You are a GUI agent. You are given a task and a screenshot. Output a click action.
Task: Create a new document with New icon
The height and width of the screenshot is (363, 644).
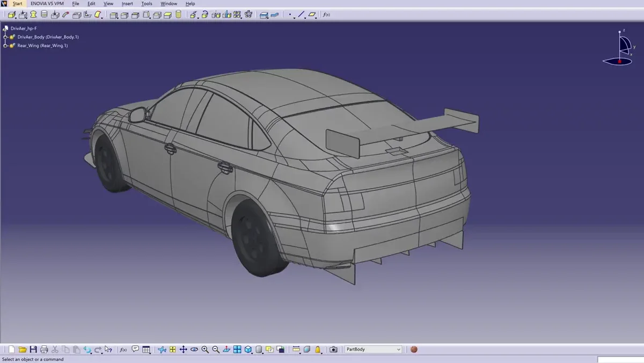[x=12, y=350]
